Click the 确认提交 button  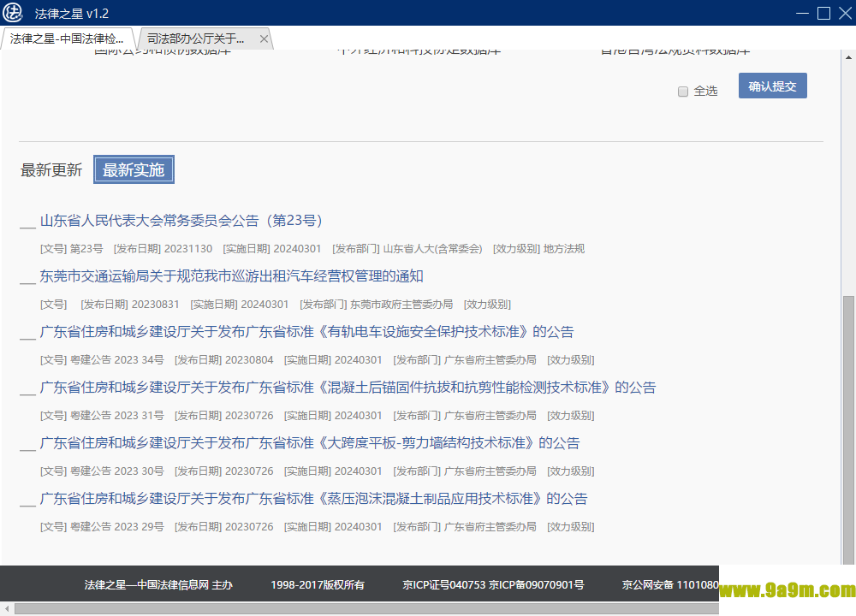pos(772,86)
